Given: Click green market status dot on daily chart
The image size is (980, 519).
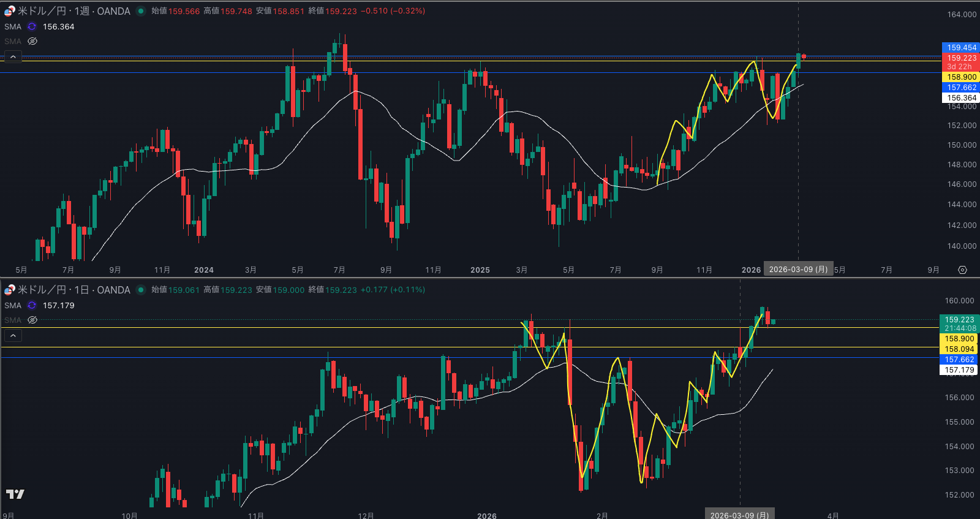Looking at the screenshot, I should coord(141,290).
